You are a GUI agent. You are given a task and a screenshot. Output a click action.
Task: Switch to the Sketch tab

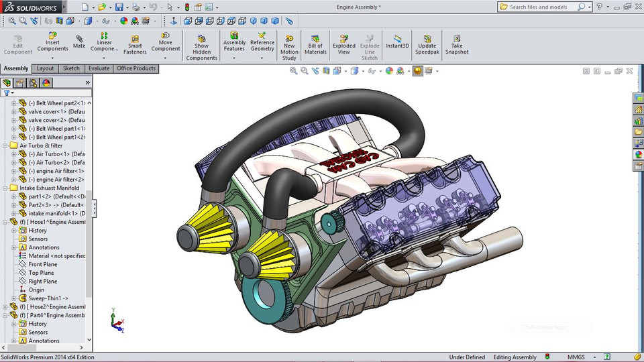(71, 68)
